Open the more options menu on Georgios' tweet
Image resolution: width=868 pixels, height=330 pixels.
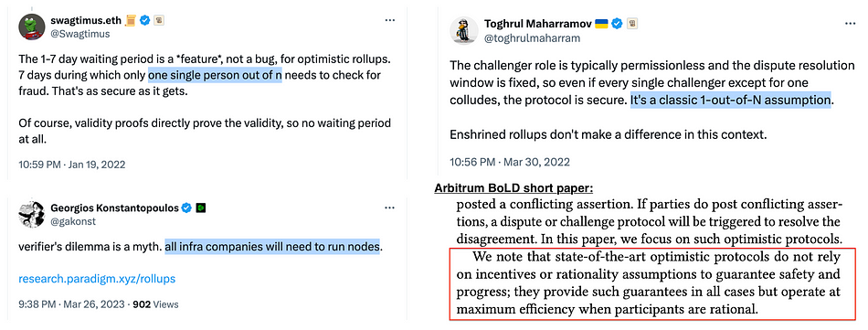[390, 208]
